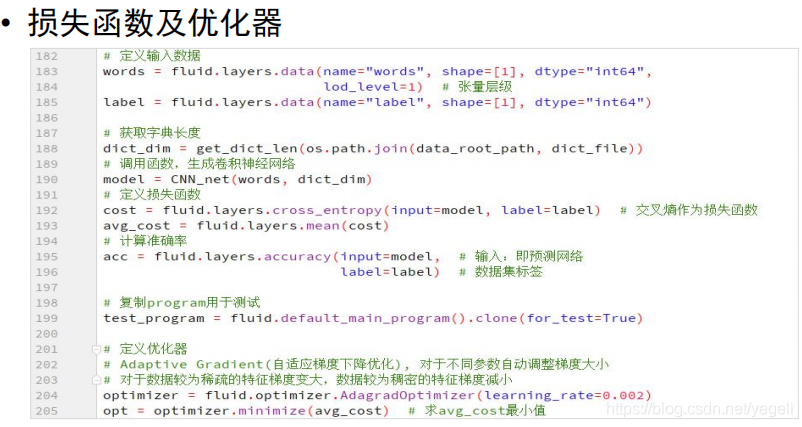The height and width of the screenshot is (427, 802).
Task: Click line number 186 in the gutter
Action: [x=47, y=118]
